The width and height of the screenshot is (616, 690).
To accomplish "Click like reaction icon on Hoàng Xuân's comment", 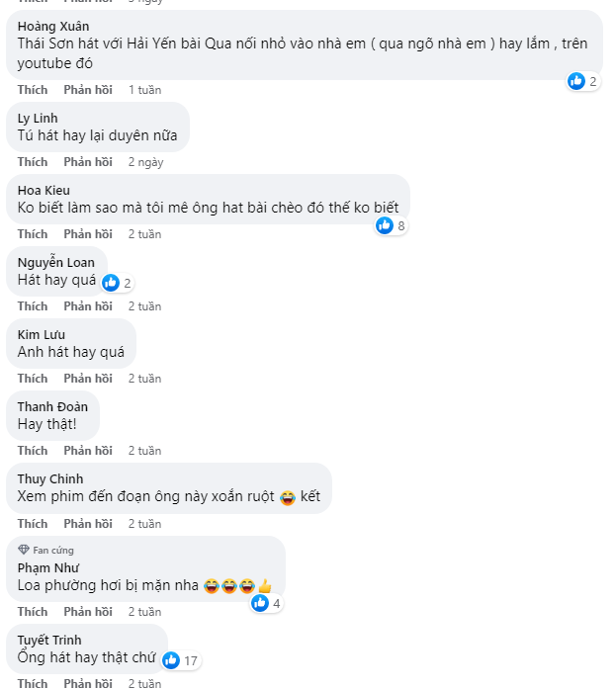I will (576, 81).
